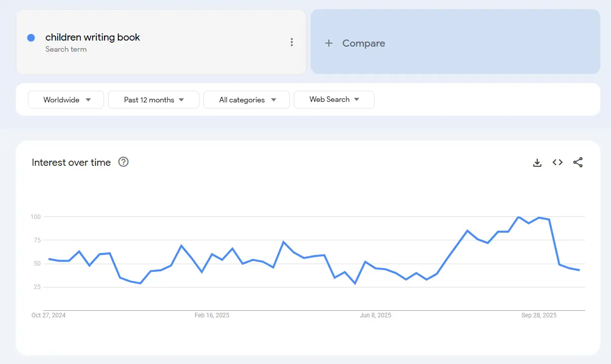The image size is (611, 364).
Task: Click the help icon beside Interest over time
Action: click(x=123, y=162)
